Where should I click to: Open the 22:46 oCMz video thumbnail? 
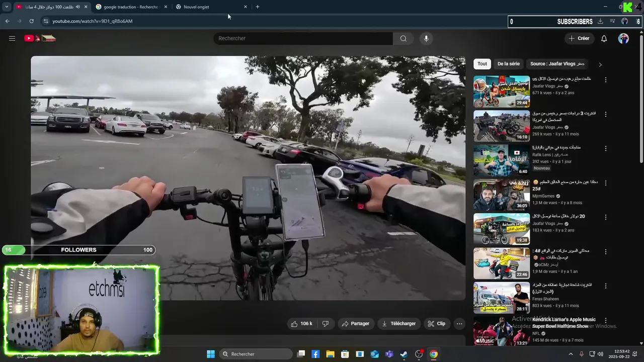pyautogui.click(x=502, y=263)
